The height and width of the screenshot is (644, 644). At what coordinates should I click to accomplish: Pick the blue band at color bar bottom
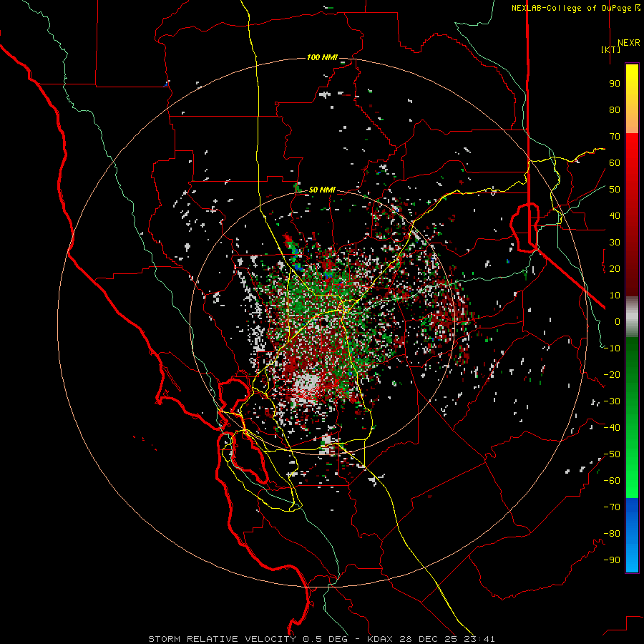(632, 535)
